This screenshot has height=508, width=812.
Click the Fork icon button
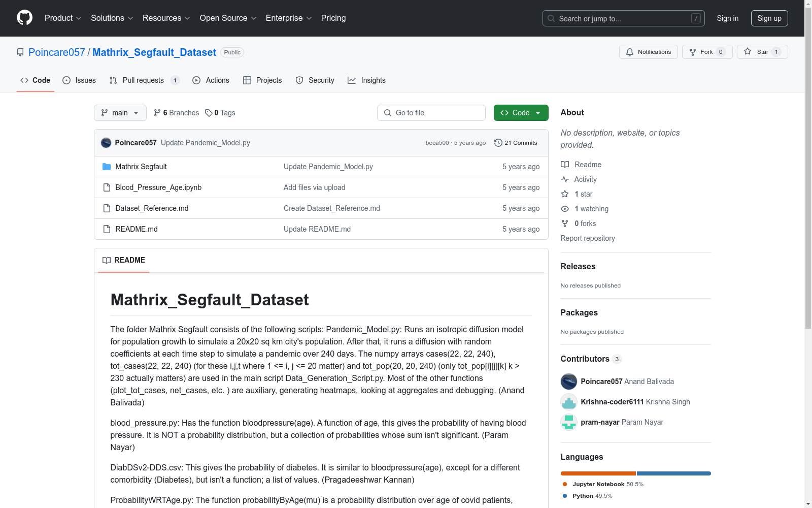coord(693,52)
